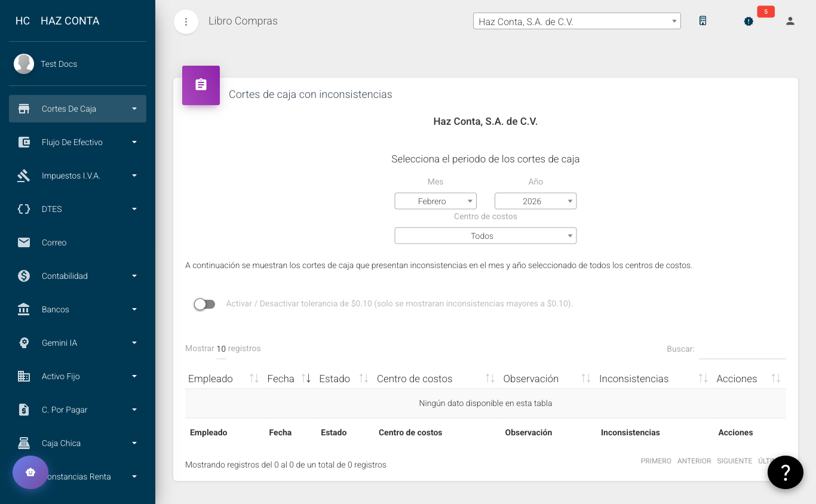
Task: Click PRIMERO to jump to first page
Action: (x=655, y=460)
